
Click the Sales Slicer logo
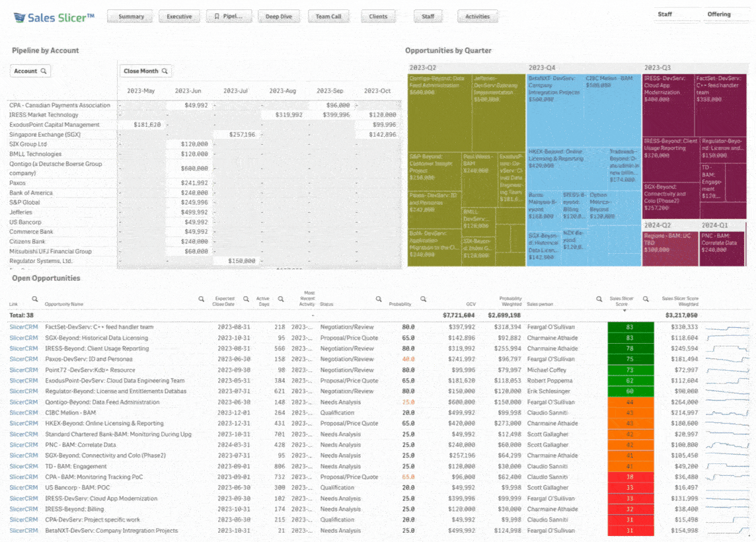pos(54,17)
